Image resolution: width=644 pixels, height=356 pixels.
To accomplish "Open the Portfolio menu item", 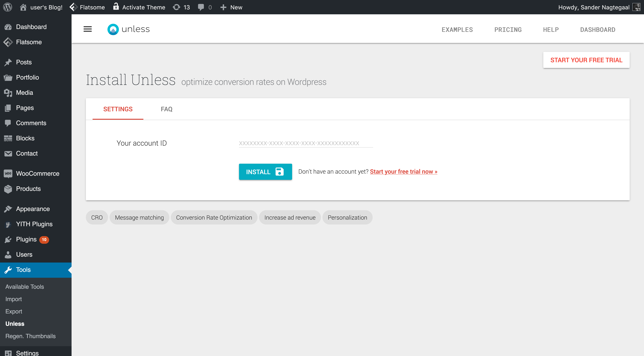I will point(36,77).
